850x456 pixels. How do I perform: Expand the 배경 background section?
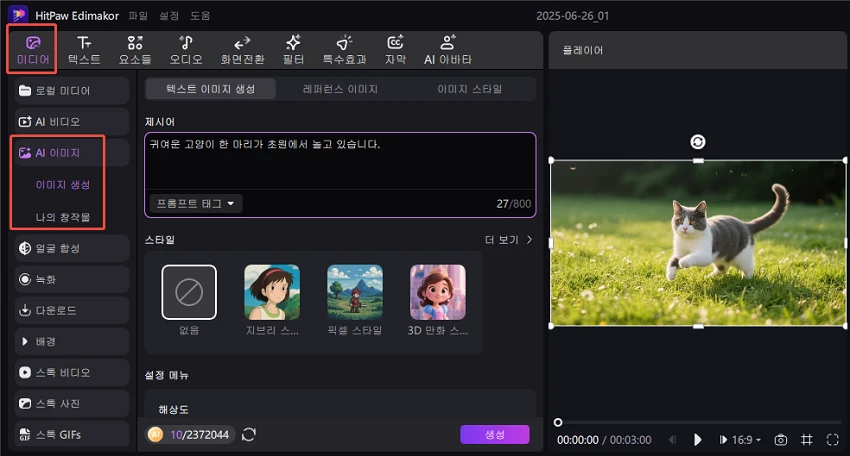72,342
